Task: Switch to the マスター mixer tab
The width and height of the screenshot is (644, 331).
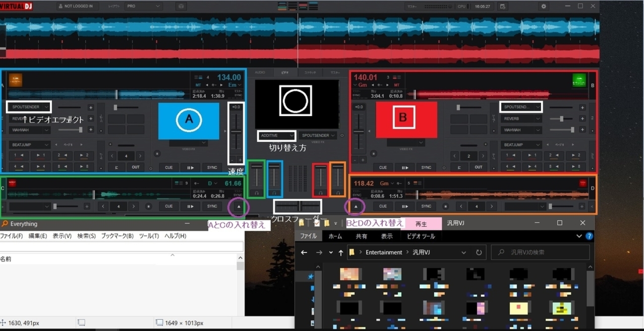Action: point(336,72)
